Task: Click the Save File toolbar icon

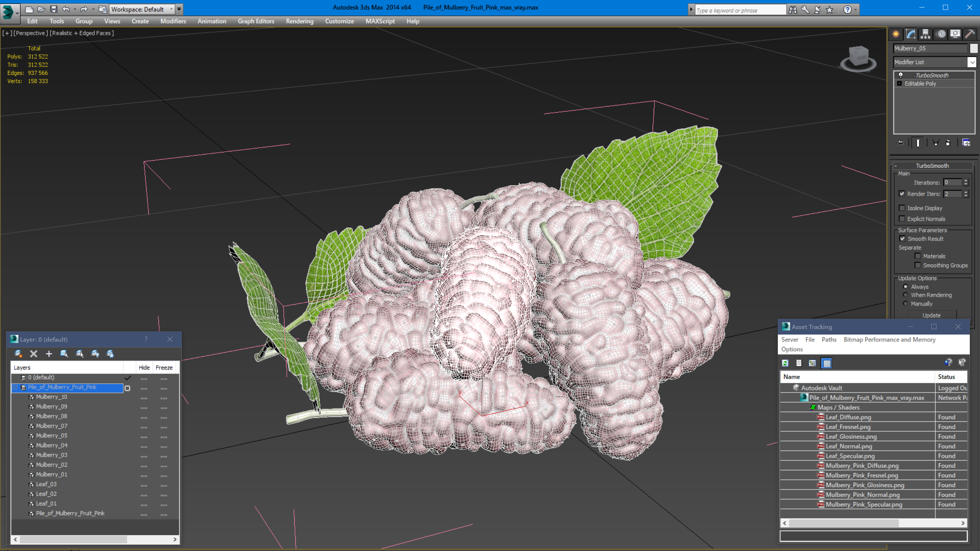Action: (x=54, y=9)
